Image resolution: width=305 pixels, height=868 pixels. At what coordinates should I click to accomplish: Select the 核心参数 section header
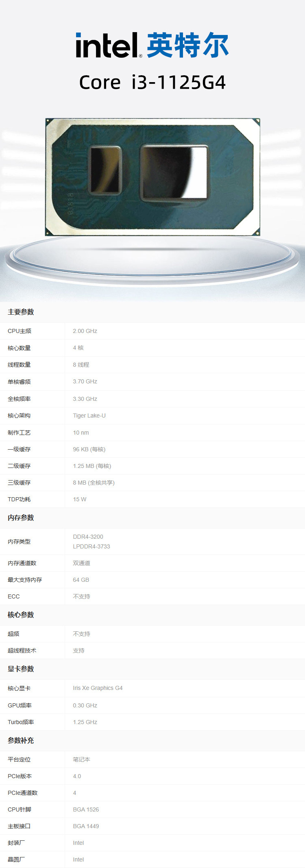pos(21,615)
